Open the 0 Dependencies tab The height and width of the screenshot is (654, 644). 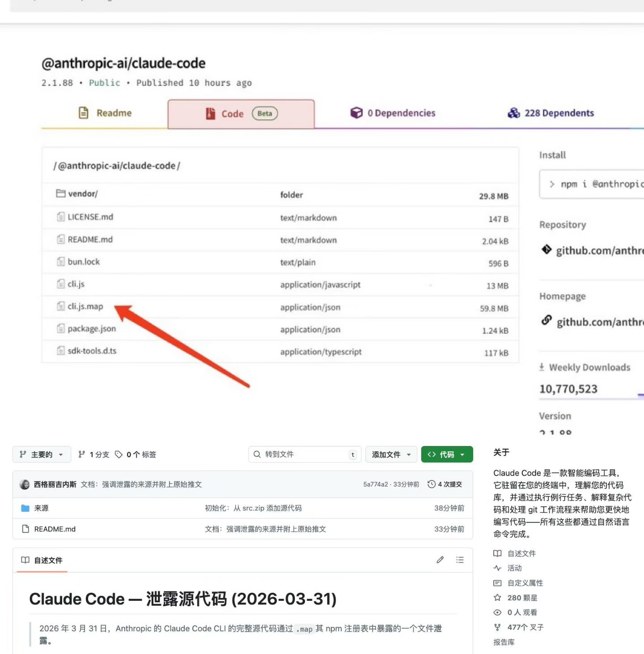click(393, 113)
